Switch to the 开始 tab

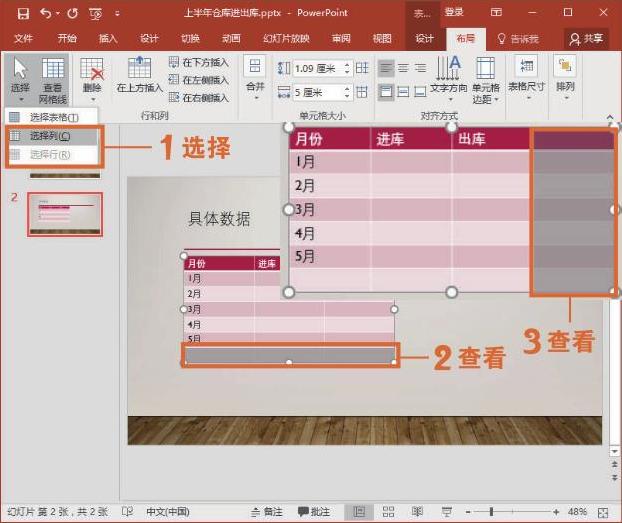pos(67,38)
